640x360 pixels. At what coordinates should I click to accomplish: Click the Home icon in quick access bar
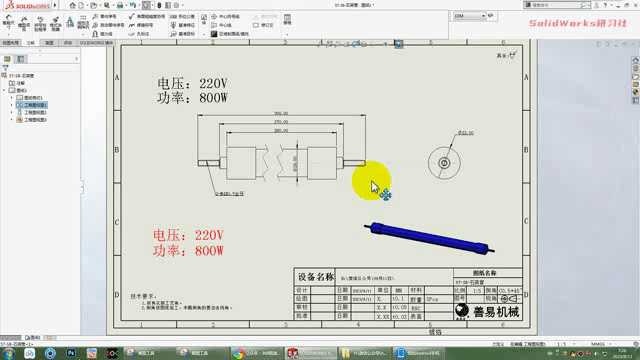[72, 5]
